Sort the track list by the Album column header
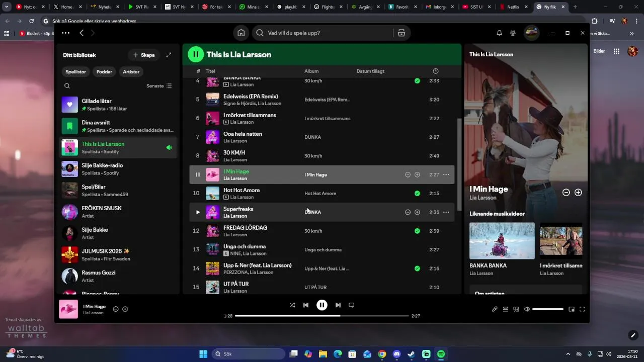 coord(311,71)
